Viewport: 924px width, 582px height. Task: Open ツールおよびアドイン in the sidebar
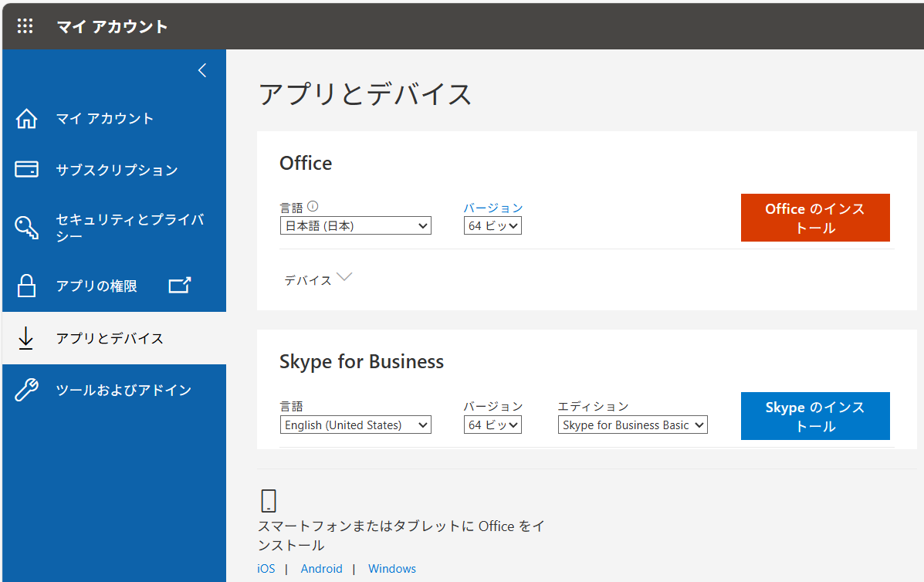[x=114, y=390]
